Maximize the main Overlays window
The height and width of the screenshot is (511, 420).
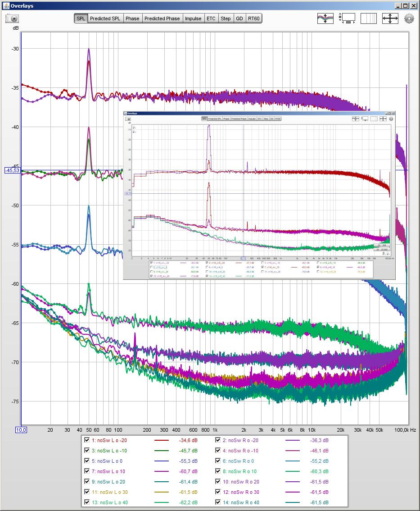(405, 5)
